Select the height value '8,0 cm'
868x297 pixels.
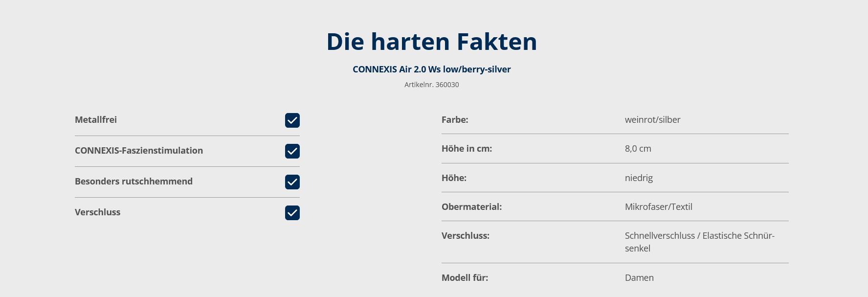pyautogui.click(x=638, y=149)
